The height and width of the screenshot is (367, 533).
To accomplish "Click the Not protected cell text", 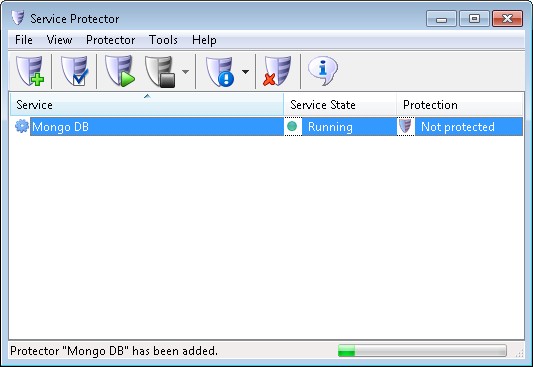I will [458, 127].
